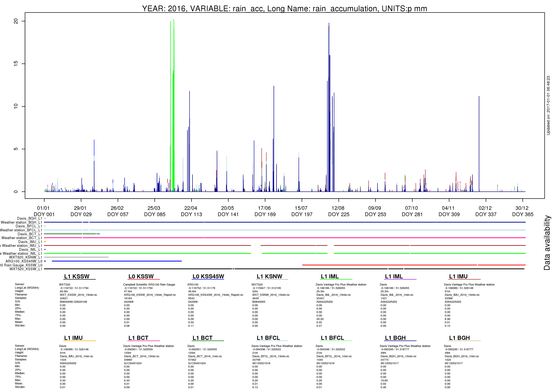Click the 'Davis_BGH_L1' availability row label
Viewport: 554px width, 392px height.
point(30,219)
